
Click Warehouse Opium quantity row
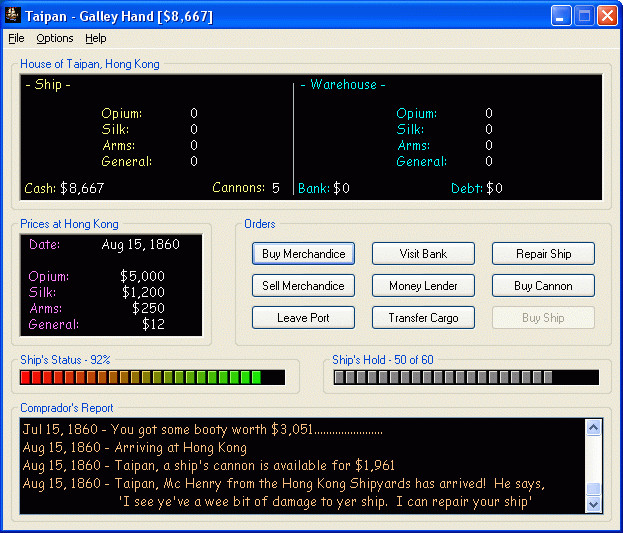[x=445, y=113]
